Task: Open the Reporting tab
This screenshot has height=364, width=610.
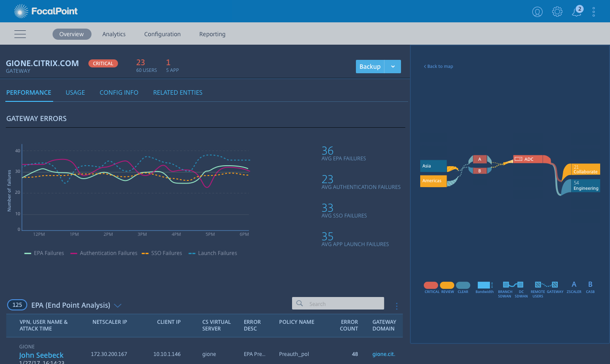Action: coord(212,34)
